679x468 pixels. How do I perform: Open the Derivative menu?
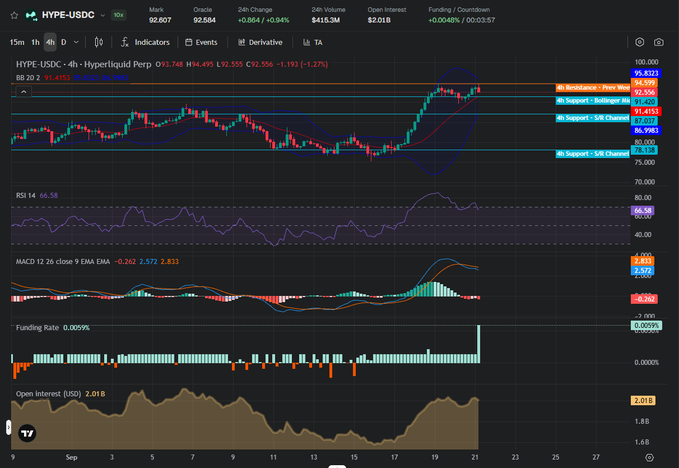point(260,42)
